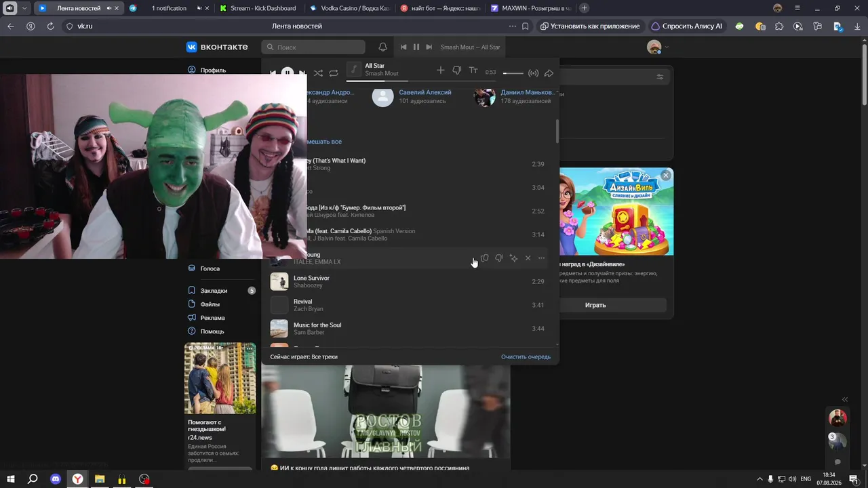Open Даниил Маньков's audio list
This screenshot has height=488, width=868.
pyautogui.click(x=527, y=92)
